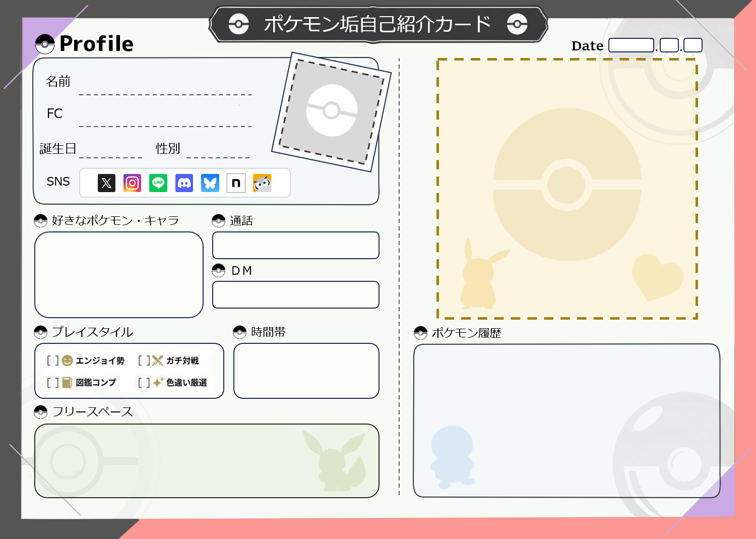Select the Discord icon in SNS row
Screen dimensions: 756x539
(x=184, y=183)
